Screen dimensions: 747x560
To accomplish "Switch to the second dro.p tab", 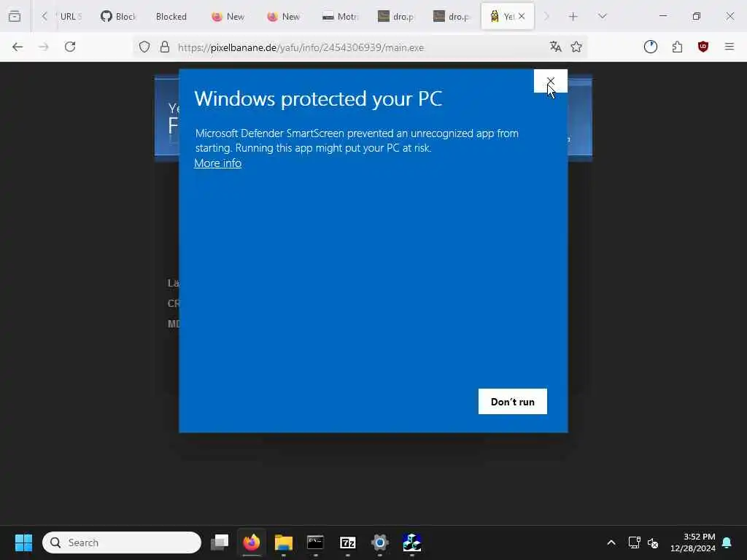I will pyautogui.click(x=451, y=16).
